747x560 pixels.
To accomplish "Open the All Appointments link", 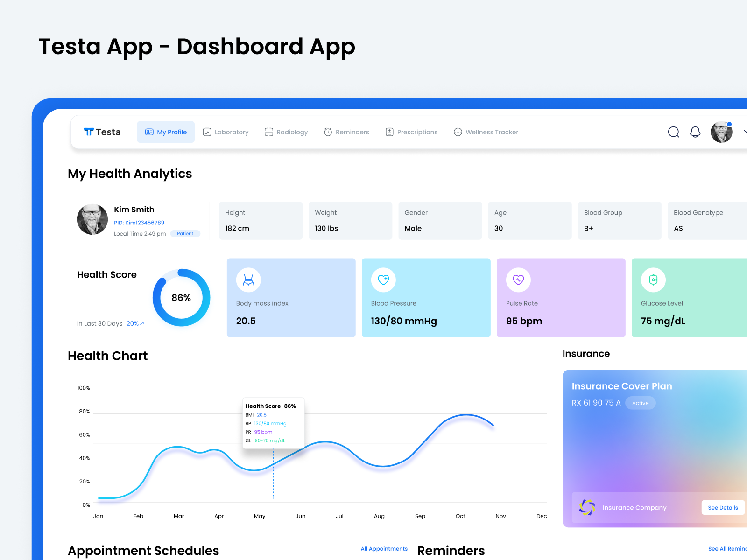I will pyautogui.click(x=384, y=549).
